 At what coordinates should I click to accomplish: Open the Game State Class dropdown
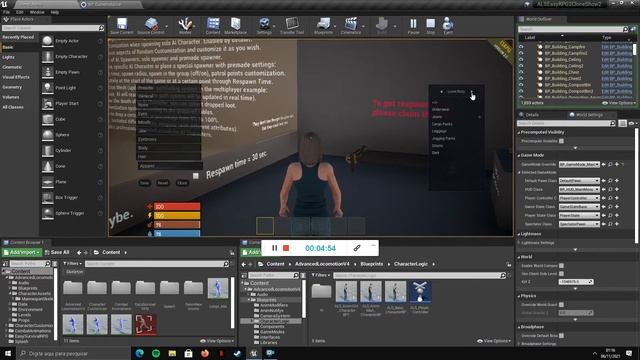click(579, 207)
